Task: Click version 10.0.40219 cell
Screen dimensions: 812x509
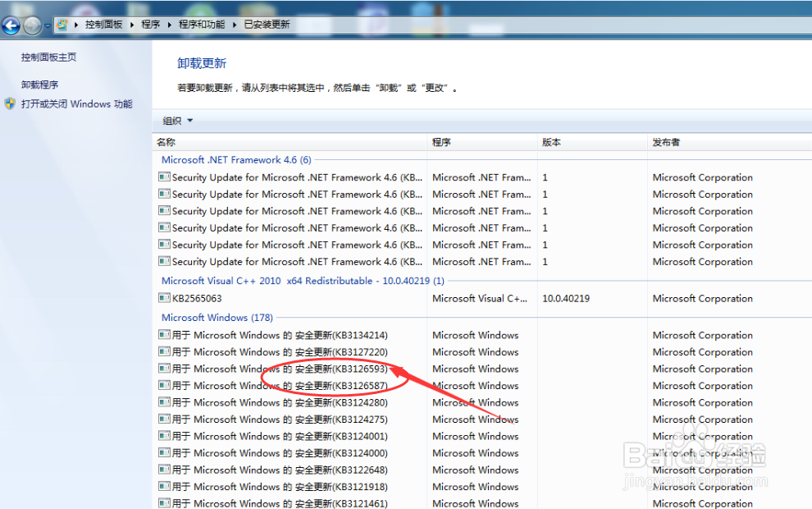Action: tap(565, 299)
